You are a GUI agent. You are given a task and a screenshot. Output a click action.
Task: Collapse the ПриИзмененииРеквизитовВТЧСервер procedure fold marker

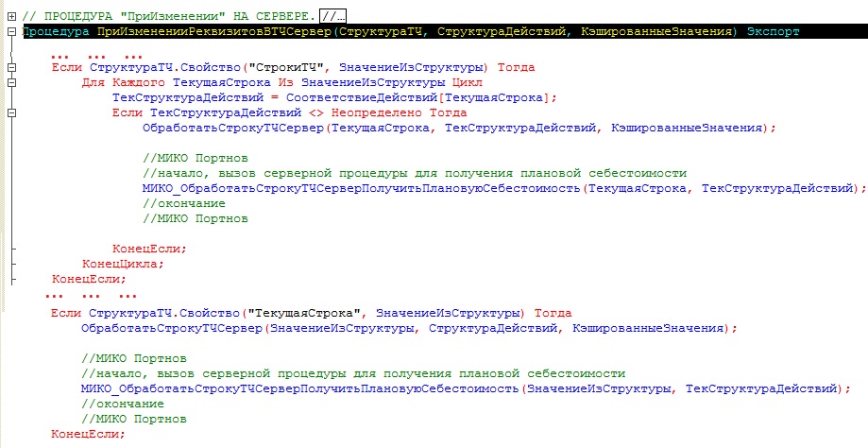(x=11, y=31)
